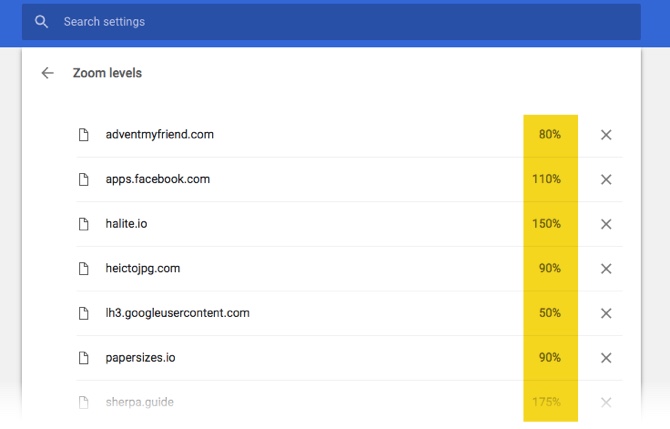
Task: Click the 175% zoom value
Action: click(546, 402)
